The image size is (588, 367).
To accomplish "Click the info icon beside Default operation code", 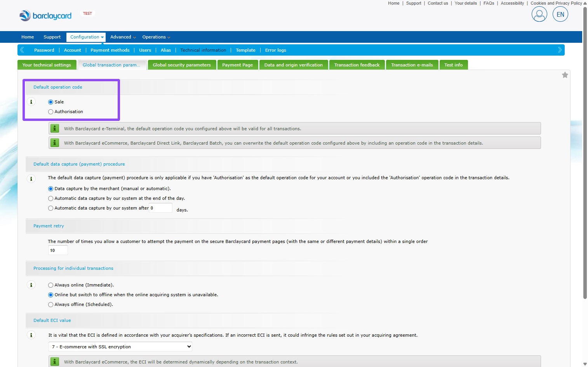I will point(31,102).
